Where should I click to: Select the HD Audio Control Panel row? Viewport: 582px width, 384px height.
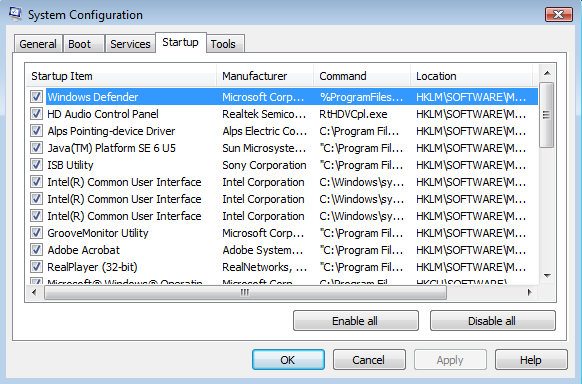click(282, 114)
